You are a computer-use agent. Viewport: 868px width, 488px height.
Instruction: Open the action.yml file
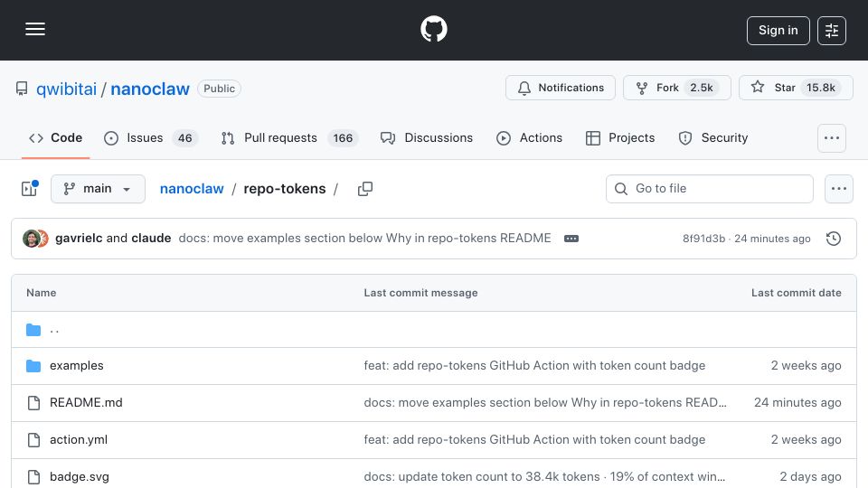(x=79, y=440)
